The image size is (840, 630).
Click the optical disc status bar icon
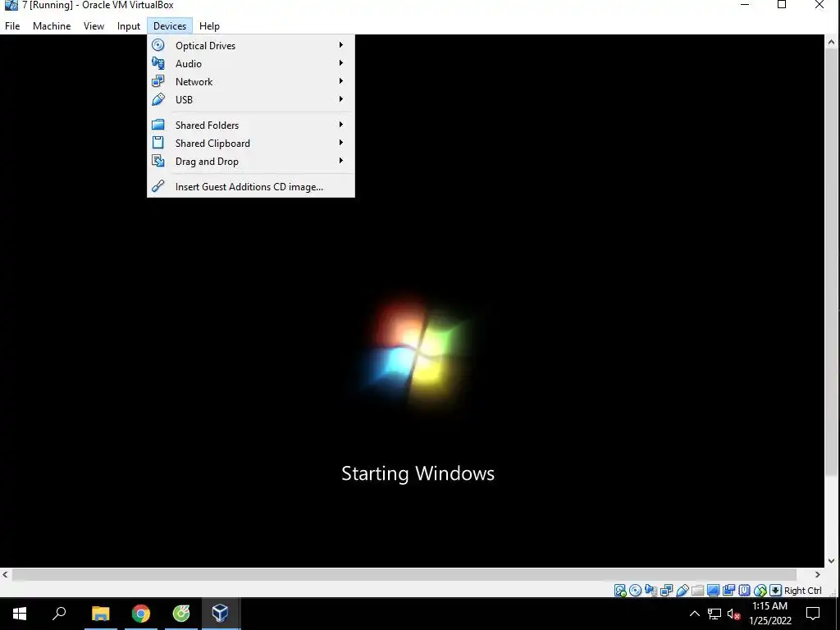pos(636,591)
